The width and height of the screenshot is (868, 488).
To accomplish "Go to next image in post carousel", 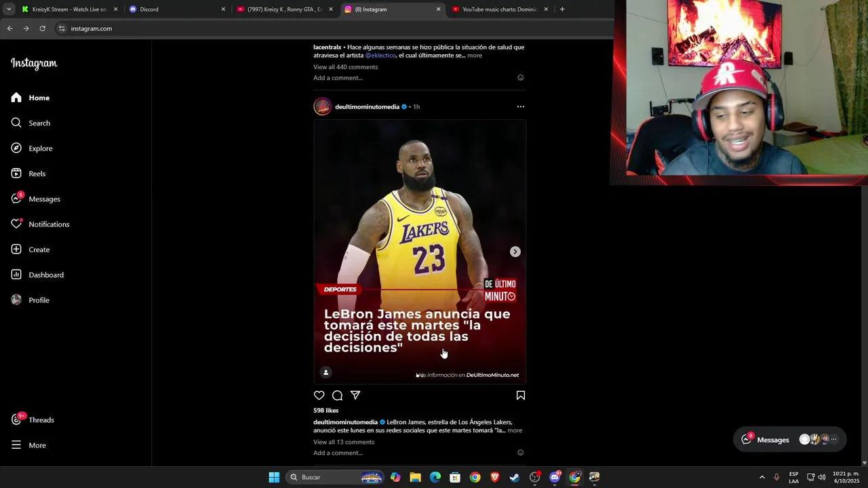I will pyautogui.click(x=515, y=251).
